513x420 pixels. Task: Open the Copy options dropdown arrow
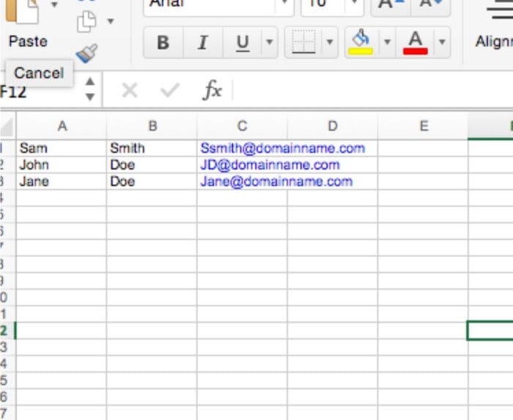pos(111,21)
